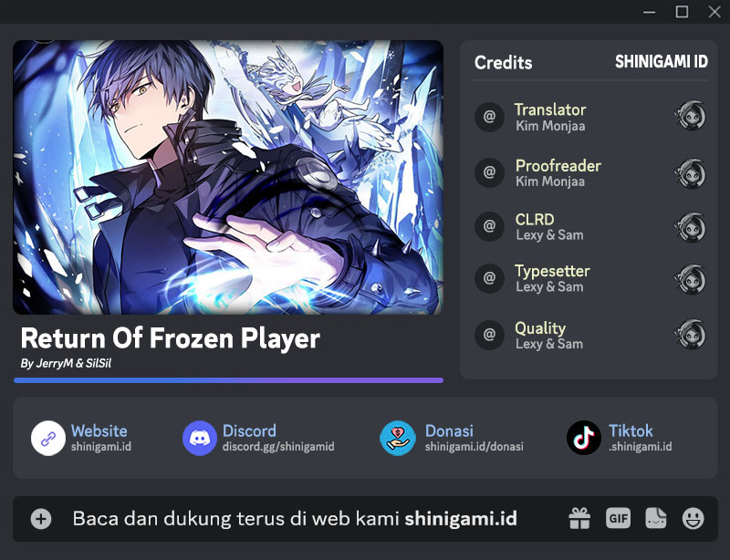Screen dimensions: 730x560
Task: Click the Discord logo icon
Action: tap(200, 438)
